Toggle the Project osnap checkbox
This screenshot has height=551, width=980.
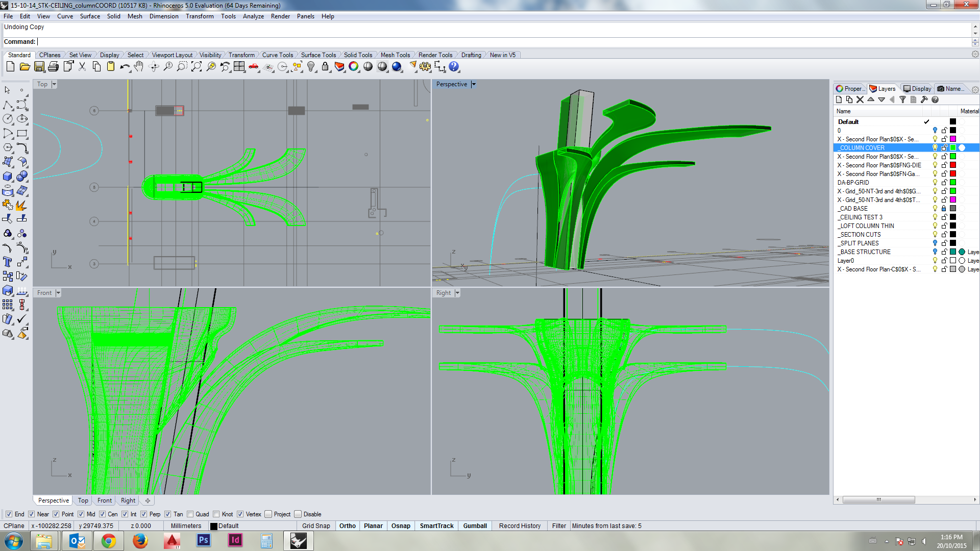pyautogui.click(x=268, y=514)
